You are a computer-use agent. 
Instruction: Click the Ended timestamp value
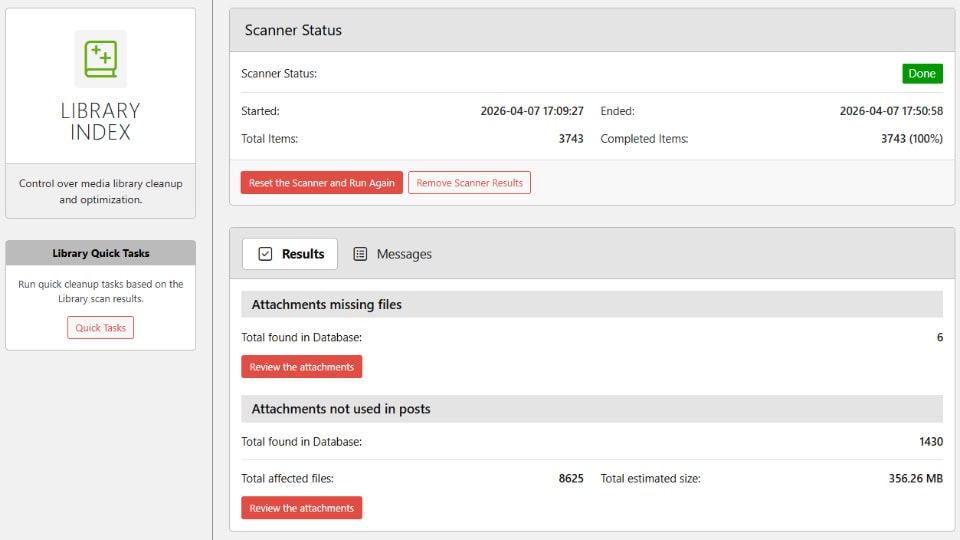(x=891, y=111)
